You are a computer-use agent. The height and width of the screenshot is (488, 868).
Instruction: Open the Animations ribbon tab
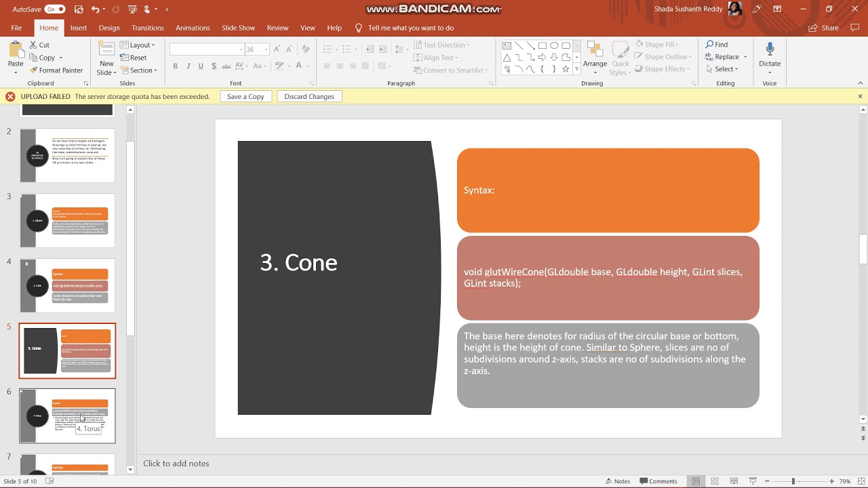[x=193, y=28]
